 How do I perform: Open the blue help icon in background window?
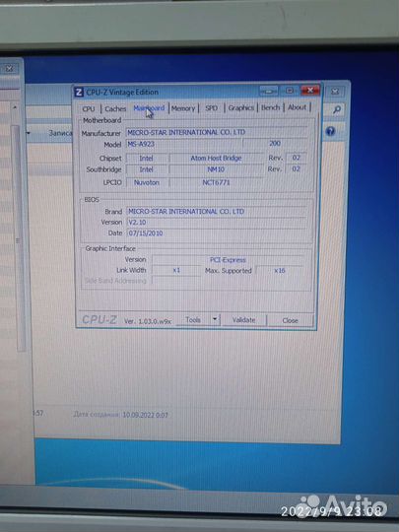tap(330, 131)
